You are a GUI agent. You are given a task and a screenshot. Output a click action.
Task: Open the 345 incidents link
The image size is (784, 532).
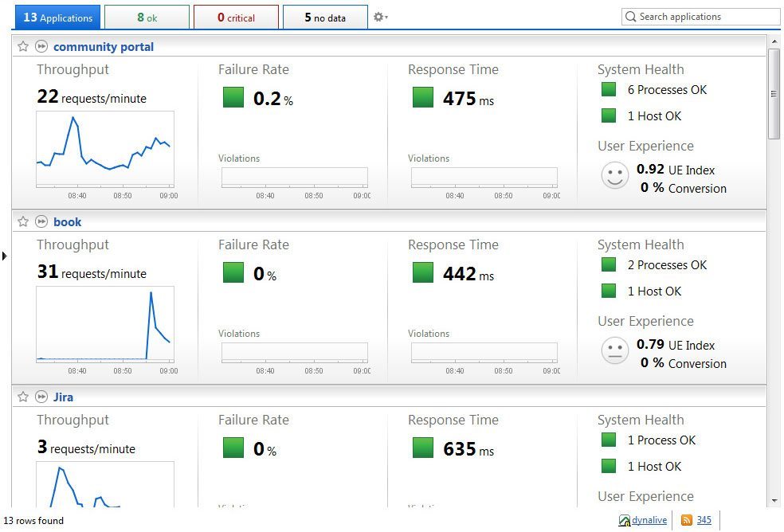point(704,520)
